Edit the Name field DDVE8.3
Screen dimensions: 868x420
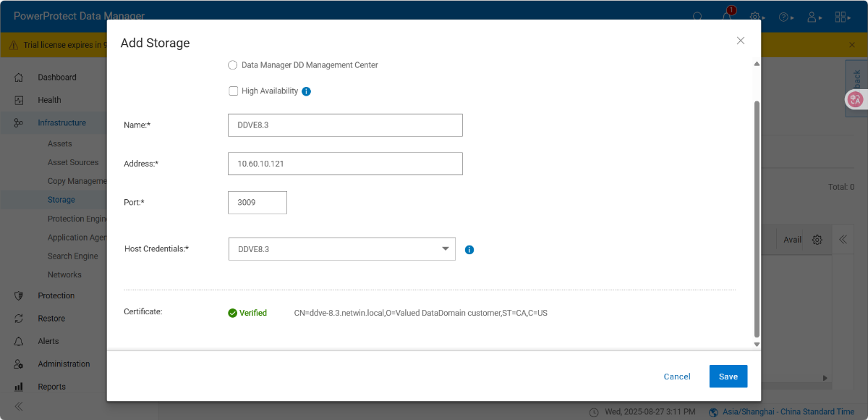coord(345,125)
